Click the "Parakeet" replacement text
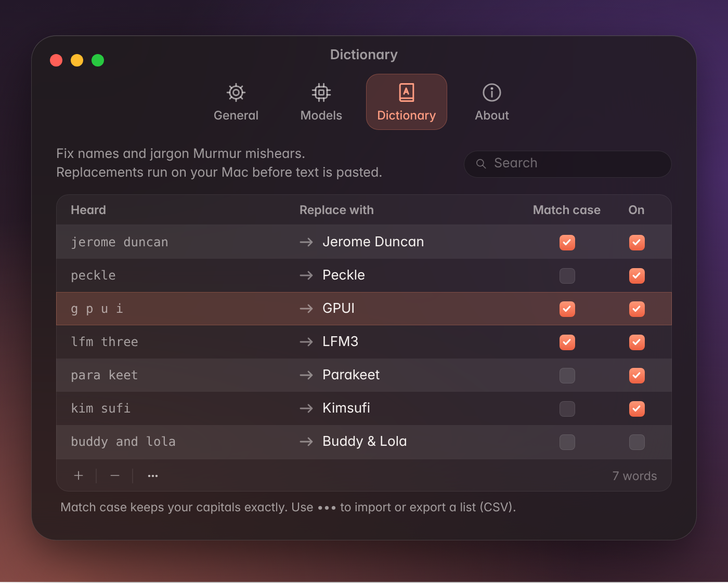This screenshot has width=728, height=583. coord(351,375)
